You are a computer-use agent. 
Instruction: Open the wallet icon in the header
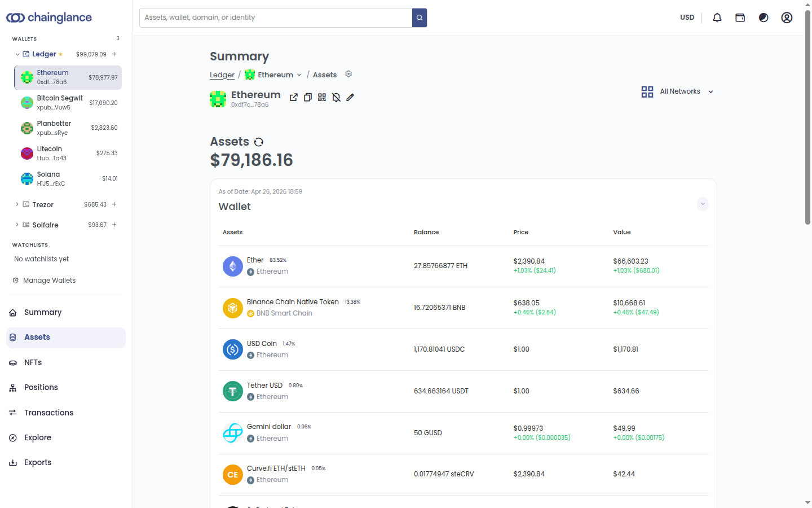(x=740, y=17)
